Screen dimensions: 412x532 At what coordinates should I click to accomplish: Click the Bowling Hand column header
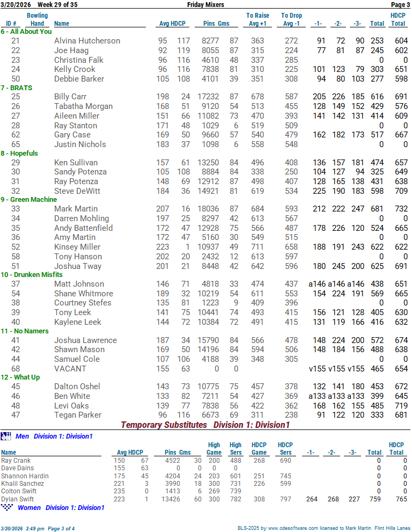point(37,19)
